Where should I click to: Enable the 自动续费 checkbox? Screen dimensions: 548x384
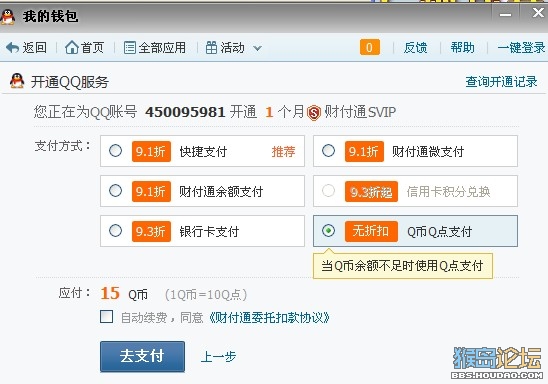[x=106, y=317]
